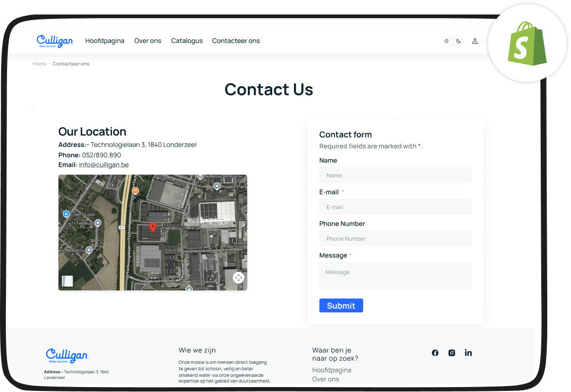Click the orange restaurant marker on map
This screenshot has width=571, height=392.
(x=135, y=191)
